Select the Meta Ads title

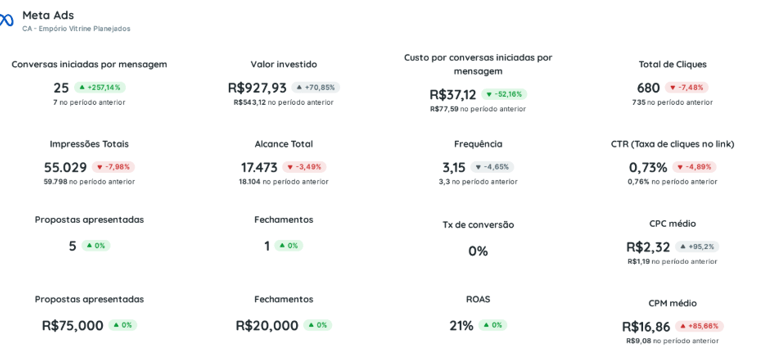point(48,15)
